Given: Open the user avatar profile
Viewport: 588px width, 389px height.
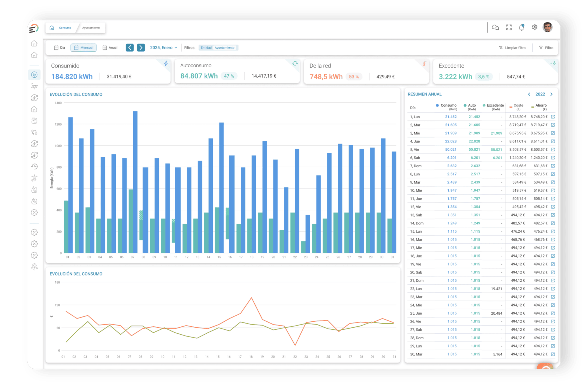Looking at the screenshot, I should click(x=547, y=27).
